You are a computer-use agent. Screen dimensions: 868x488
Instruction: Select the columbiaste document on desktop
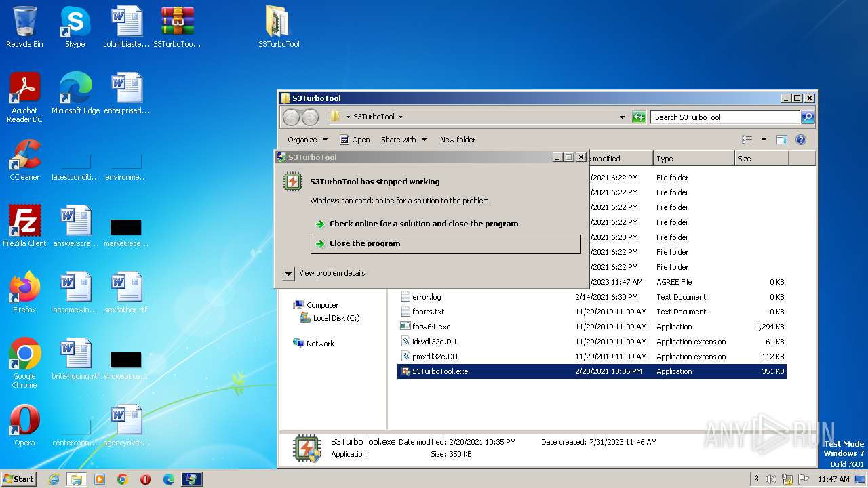[x=126, y=28]
